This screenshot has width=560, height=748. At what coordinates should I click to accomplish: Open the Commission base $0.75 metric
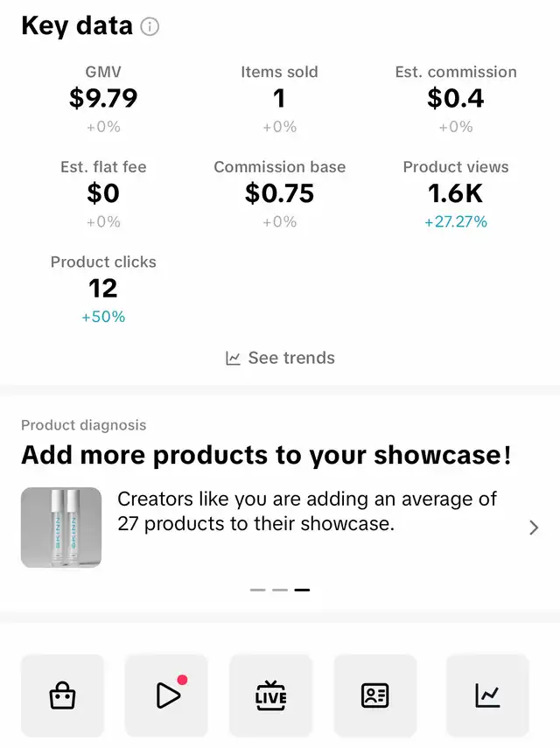(x=279, y=194)
